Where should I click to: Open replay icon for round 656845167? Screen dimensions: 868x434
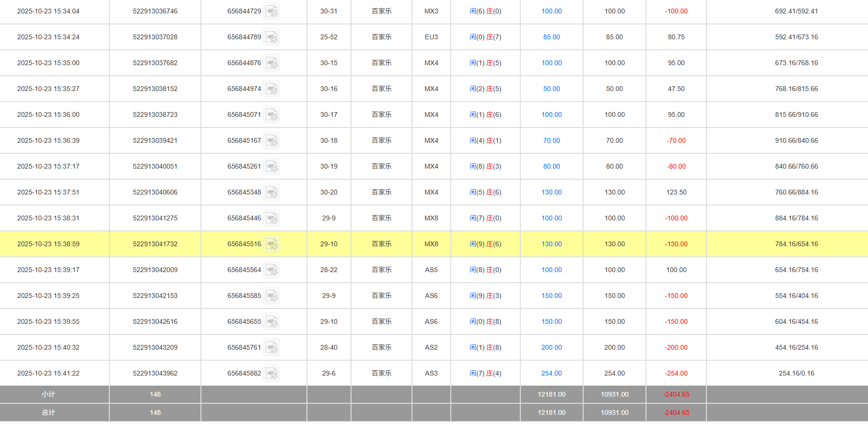[271, 140]
